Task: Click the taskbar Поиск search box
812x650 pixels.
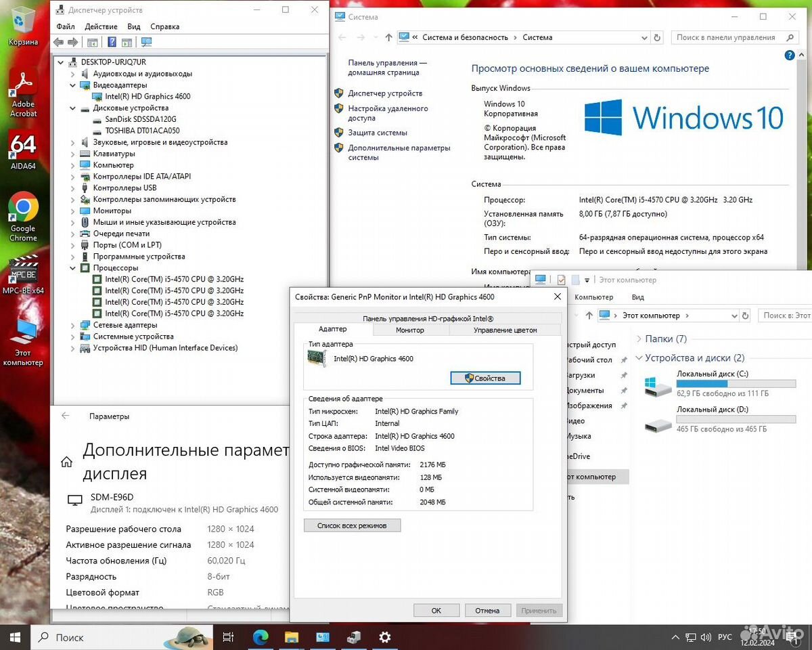Action: [123, 637]
